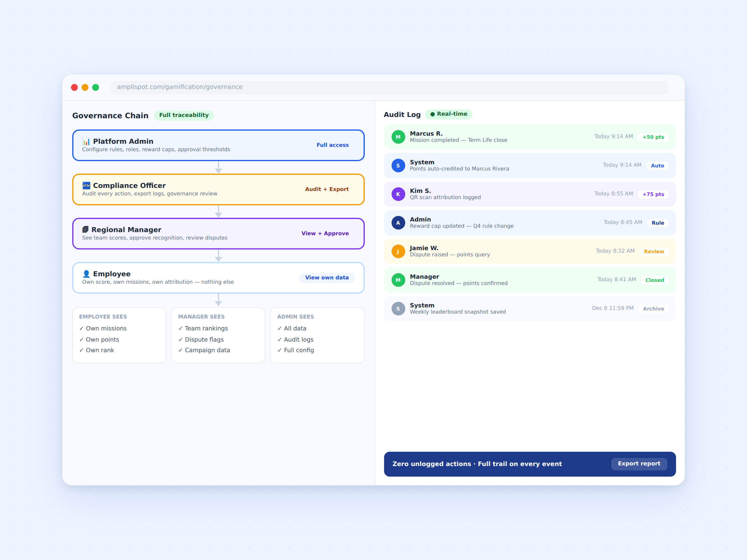Click 'Own rank' list item

point(96,350)
